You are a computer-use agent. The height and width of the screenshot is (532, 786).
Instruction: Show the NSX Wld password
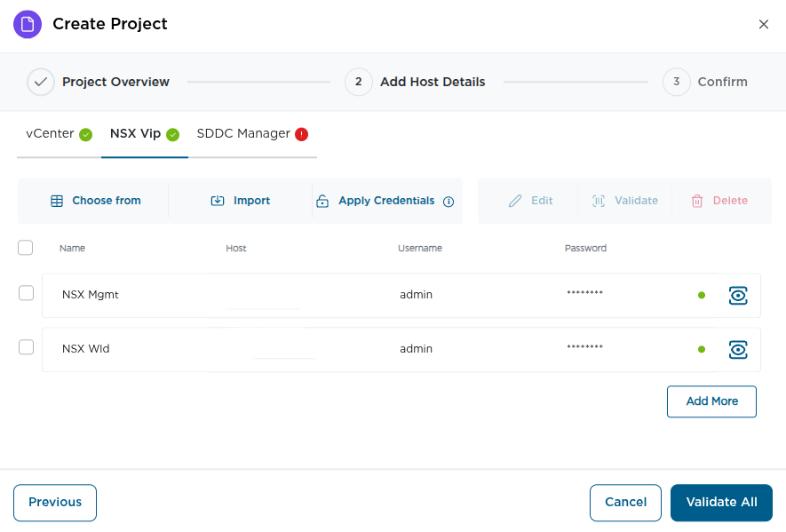738,349
